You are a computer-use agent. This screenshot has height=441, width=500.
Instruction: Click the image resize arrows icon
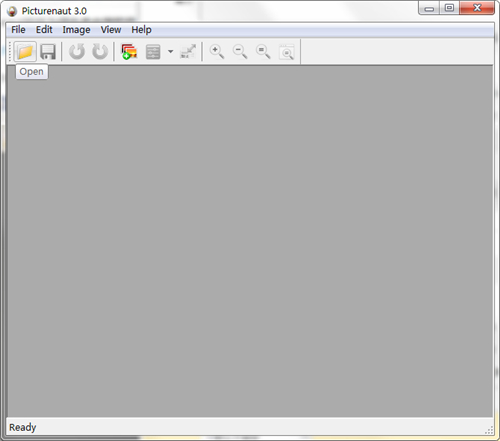pos(188,52)
